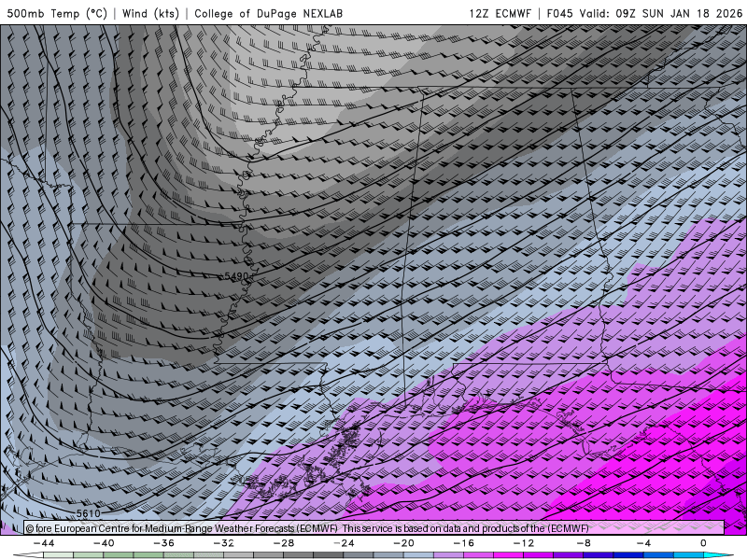747x560 pixels.
Task: Click the "F045 Valid: 09Z SUN JAN 18 2026" text
Action: tap(644, 13)
